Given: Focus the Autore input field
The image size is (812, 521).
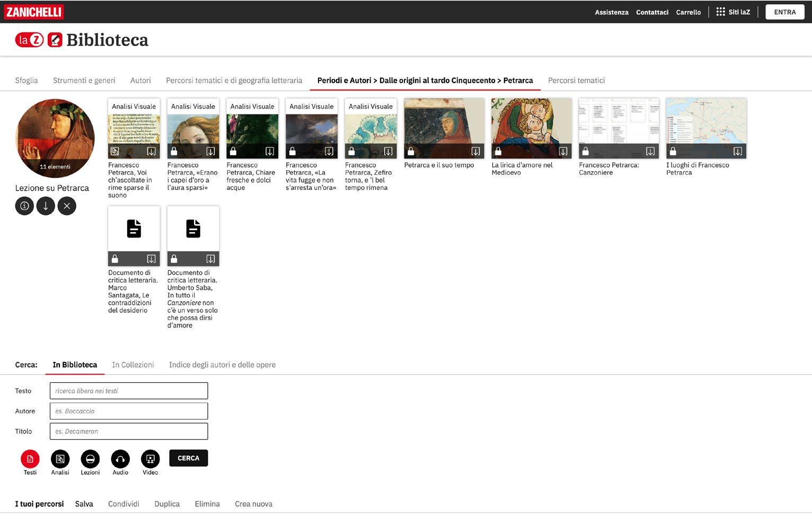Looking at the screenshot, I should coord(129,411).
